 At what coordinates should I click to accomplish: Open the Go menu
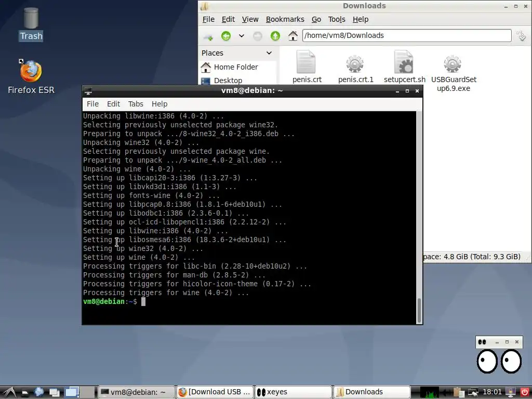tap(316, 19)
